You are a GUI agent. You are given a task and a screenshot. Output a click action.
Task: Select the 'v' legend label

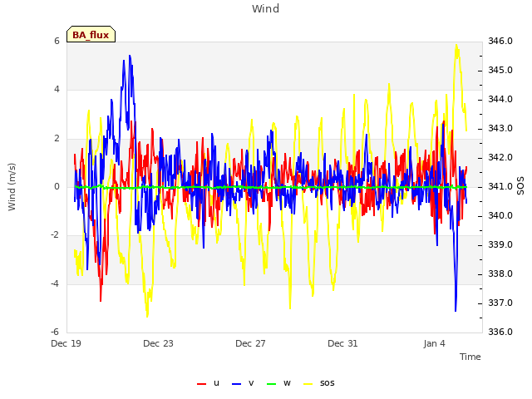point(251,383)
